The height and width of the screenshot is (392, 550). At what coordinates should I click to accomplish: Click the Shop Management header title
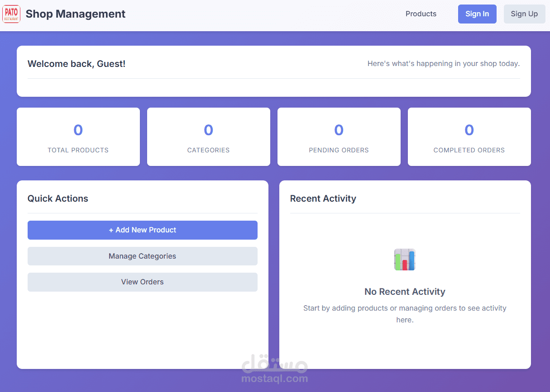(x=75, y=14)
